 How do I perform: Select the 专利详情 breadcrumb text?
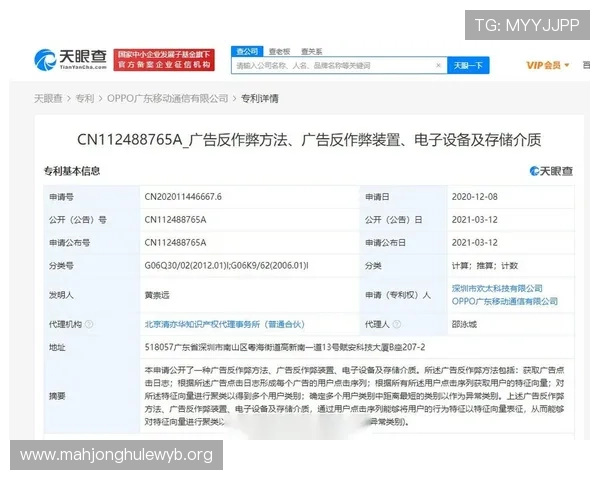tap(260, 99)
